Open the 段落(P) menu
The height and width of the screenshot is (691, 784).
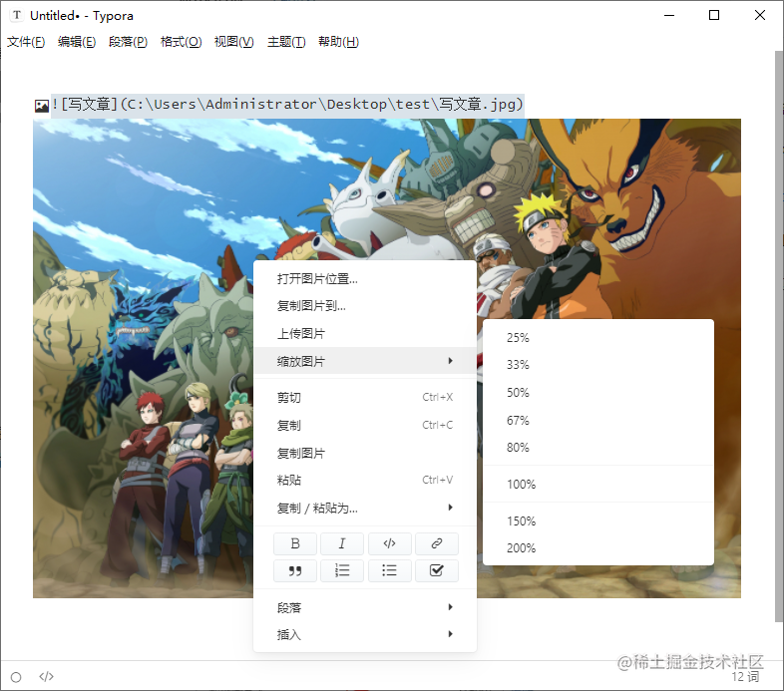click(x=128, y=42)
